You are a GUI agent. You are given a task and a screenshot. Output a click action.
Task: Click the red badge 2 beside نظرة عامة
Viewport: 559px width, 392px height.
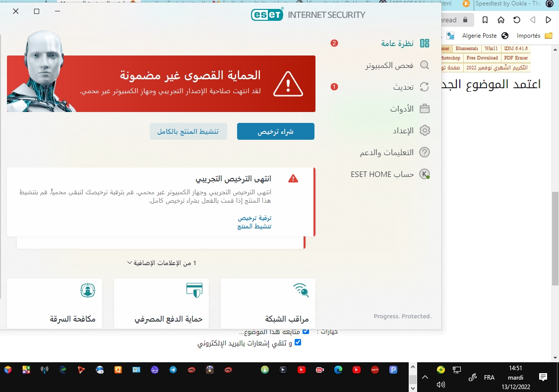tap(334, 43)
